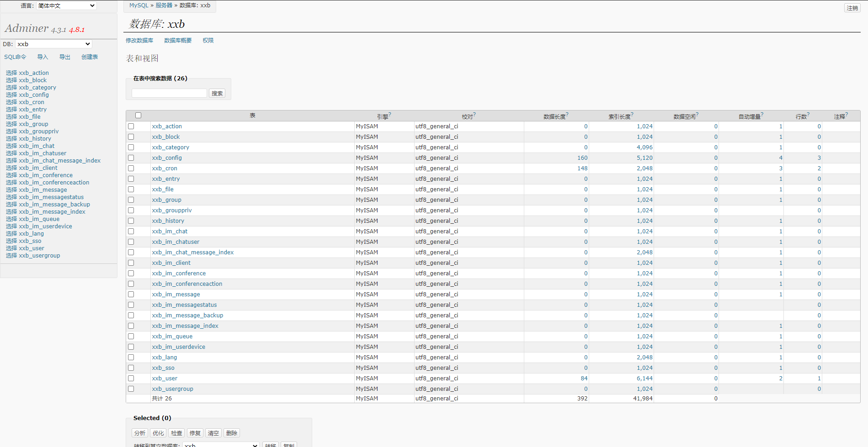This screenshot has width=868, height=447.
Task: Toggle the select-all tables checkbox in header
Action: 138,116
